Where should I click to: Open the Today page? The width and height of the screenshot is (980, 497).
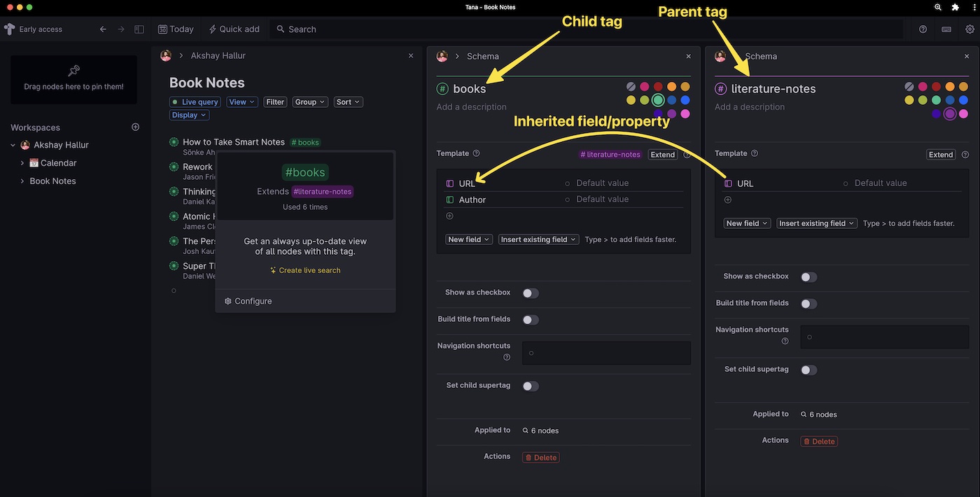pyautogui.click(x=176, y=29)
